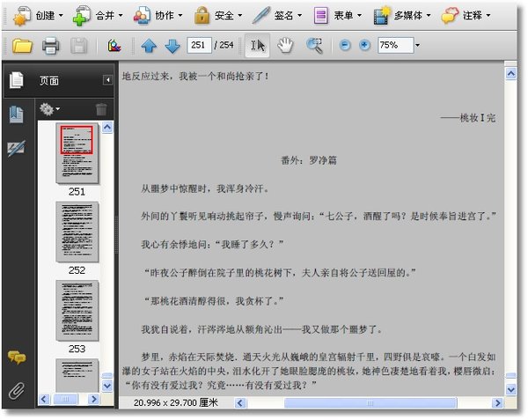The image size is (528, 420).
Task: Click the open file folder icon
Action: click(22, 46)
